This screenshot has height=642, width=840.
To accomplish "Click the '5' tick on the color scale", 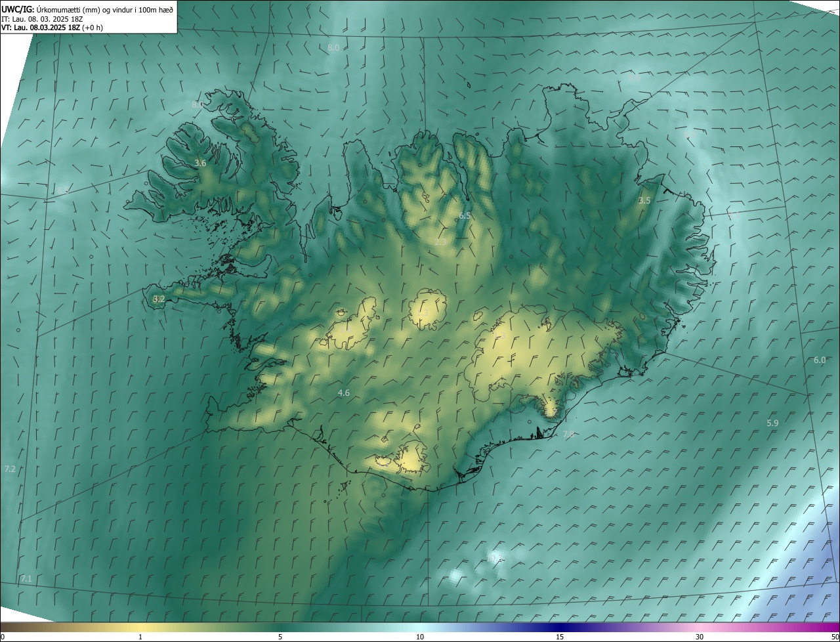I will click(280, 637).
